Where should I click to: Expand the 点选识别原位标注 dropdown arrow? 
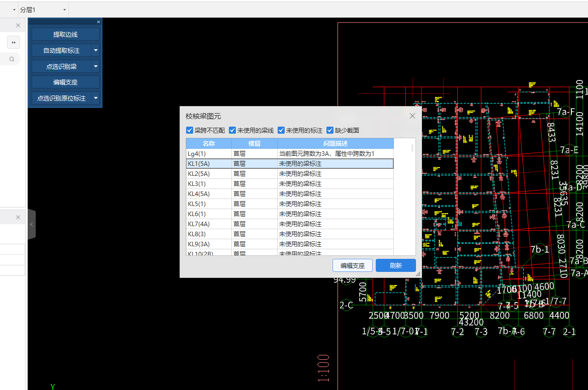point(96,98)
